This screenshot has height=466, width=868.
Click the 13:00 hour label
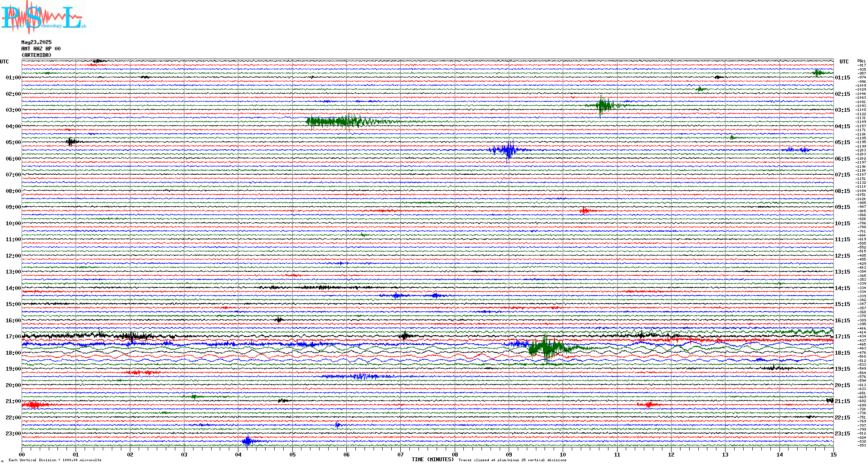click(13, 272)
